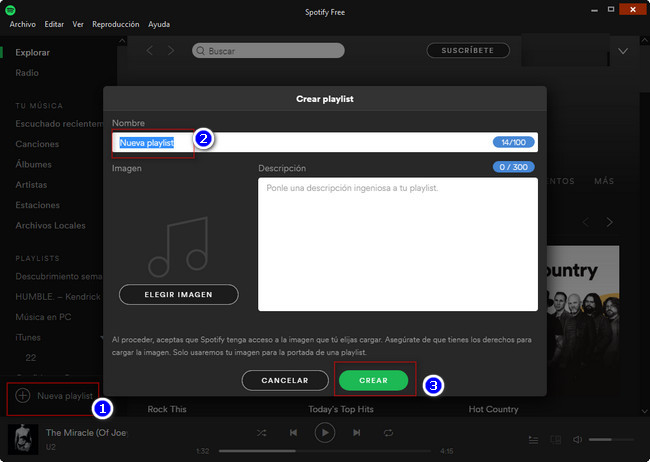Open the Descubrimiento semanal playlist
Viewport: 650px width, 462px height.
point(58,277)
